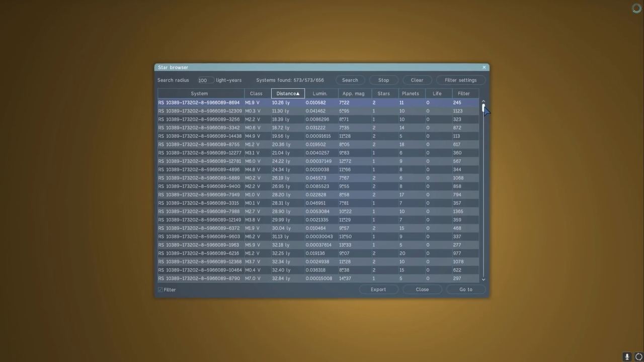Select system RS 10389-173202-8-5966089-3342
Screen dimensions: 644x362
click(x=318, y=128)
